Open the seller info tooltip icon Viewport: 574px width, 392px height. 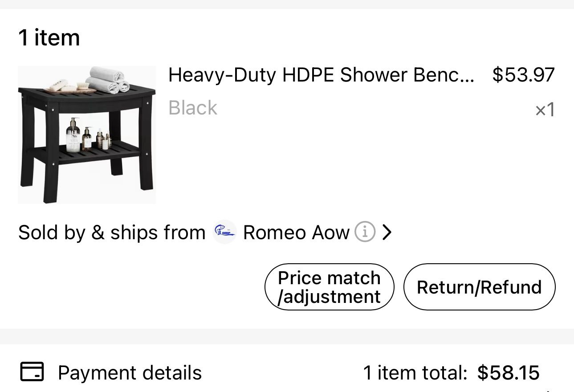tap(365, 232)
